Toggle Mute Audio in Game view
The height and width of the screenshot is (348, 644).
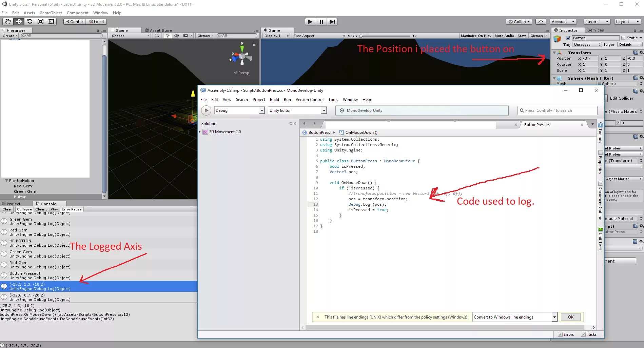[504, 36]
